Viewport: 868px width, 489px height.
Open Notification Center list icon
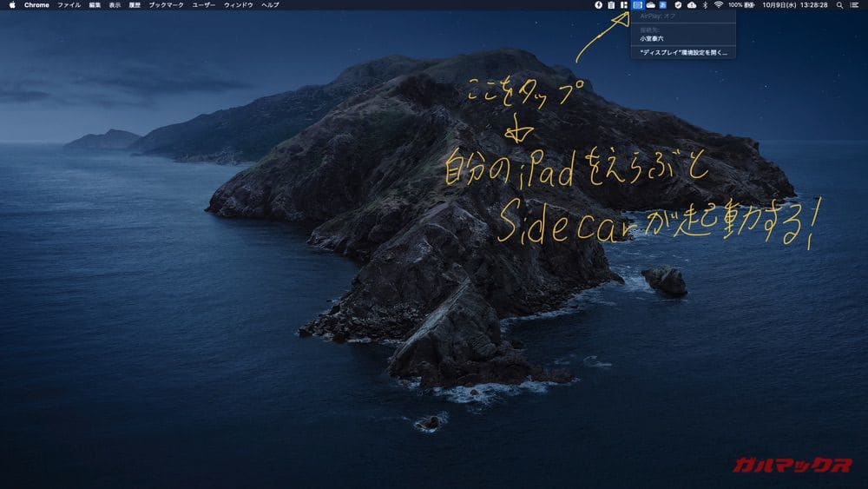pyautogui.click(x=855, y=5)
